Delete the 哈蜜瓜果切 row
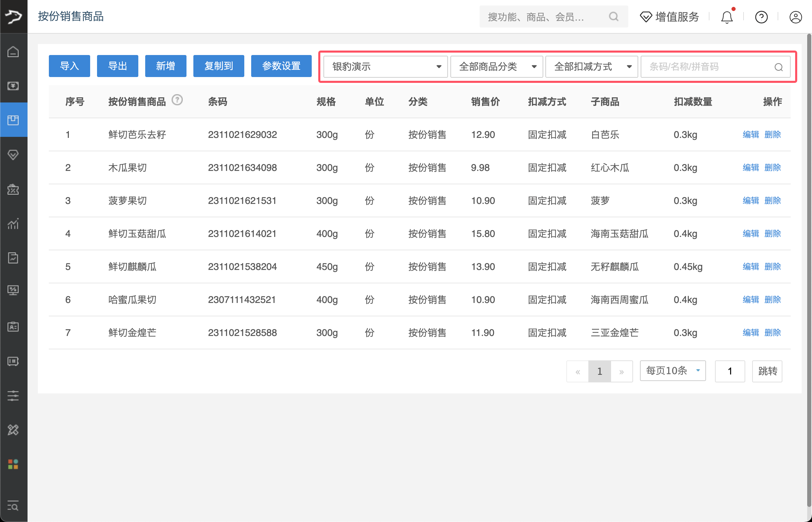 click(x=773, y=300)
